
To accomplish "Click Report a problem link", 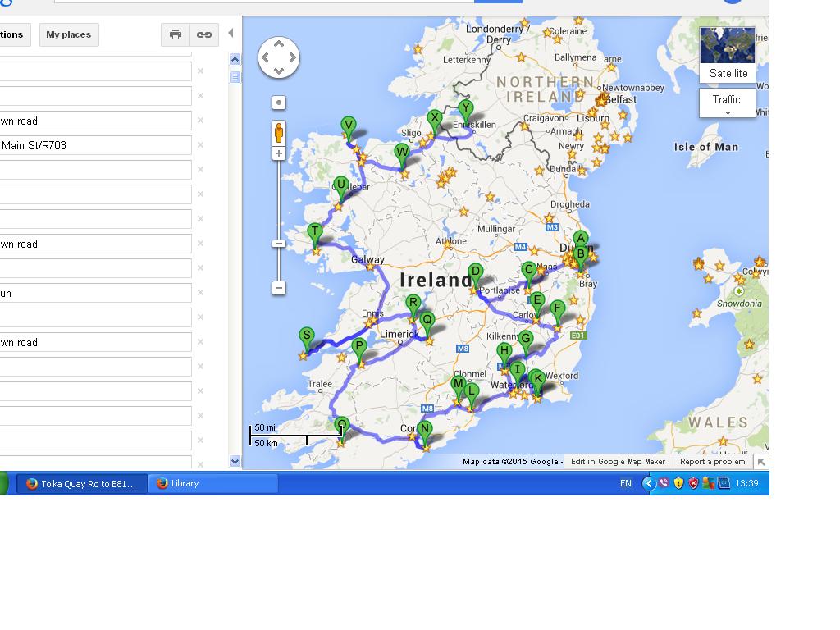I will point(712,462).
